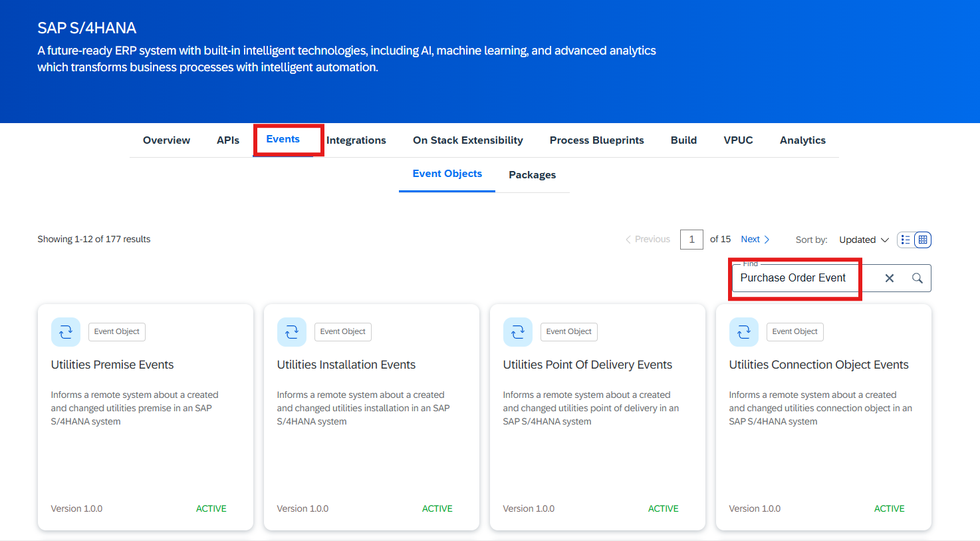Open Utilities Point Of Delivery Events title

tap(588, 365)
